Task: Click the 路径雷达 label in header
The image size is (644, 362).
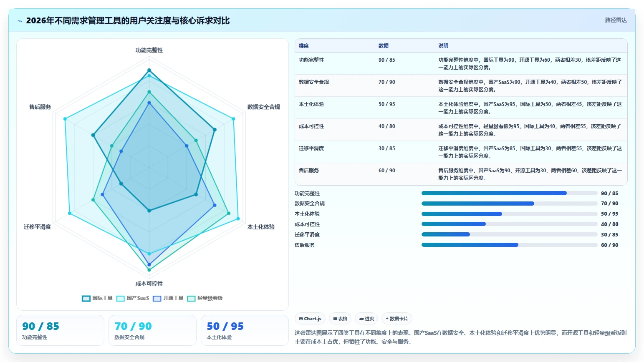Action: pyautogui.click(x=616, y=20)
